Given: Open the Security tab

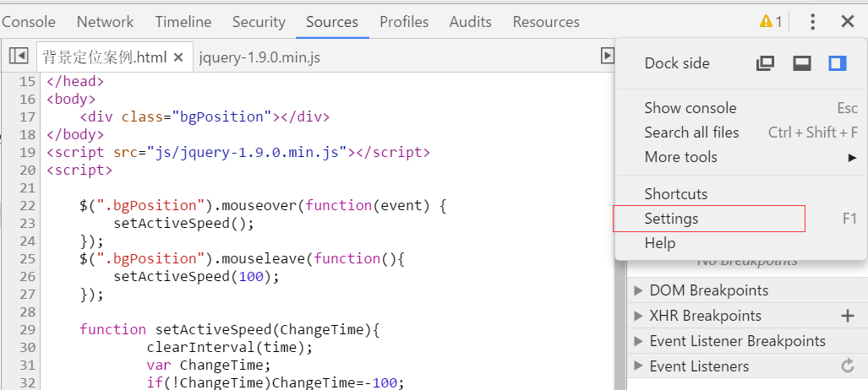Looking at the screenshot, I should [x=259, y=22].
